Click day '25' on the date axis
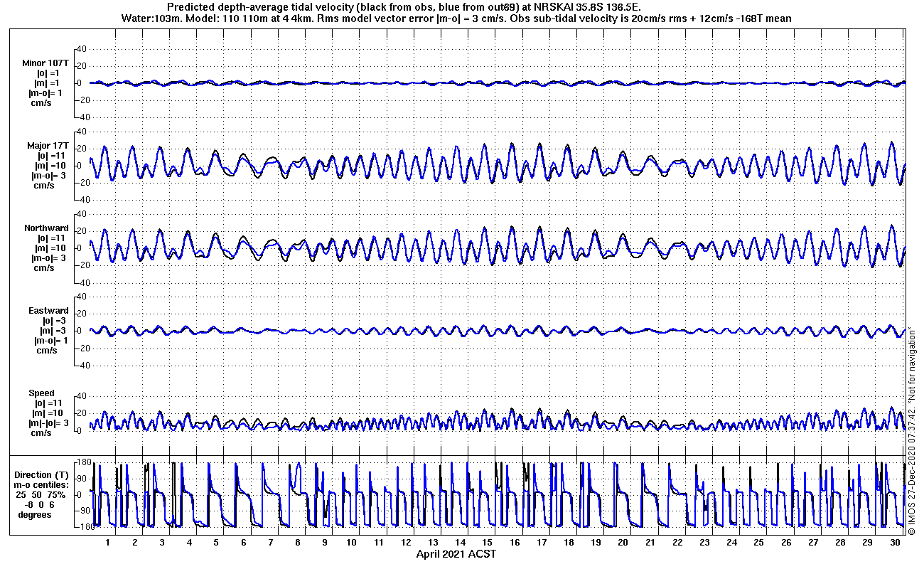The height and width of the screenshot is (569, 924). [759, 543]
